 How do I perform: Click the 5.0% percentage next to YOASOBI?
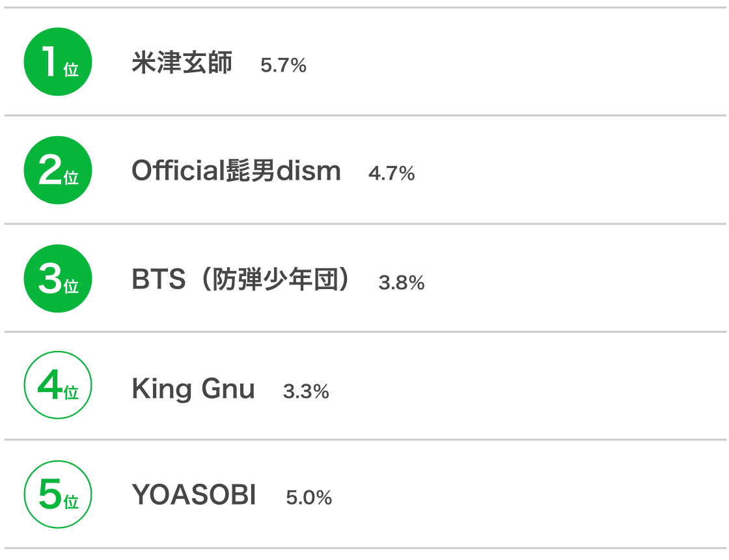pos(309,497)
